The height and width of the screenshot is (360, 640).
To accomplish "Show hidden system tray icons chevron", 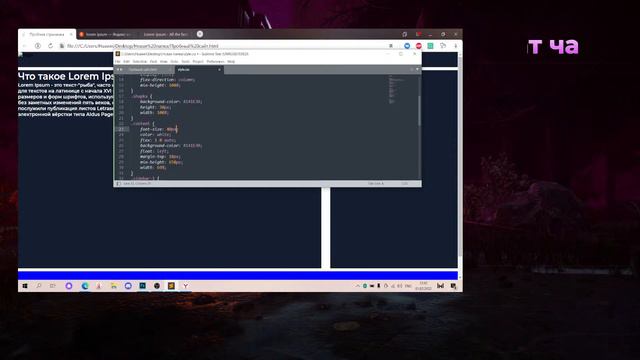I will [358, 286].
